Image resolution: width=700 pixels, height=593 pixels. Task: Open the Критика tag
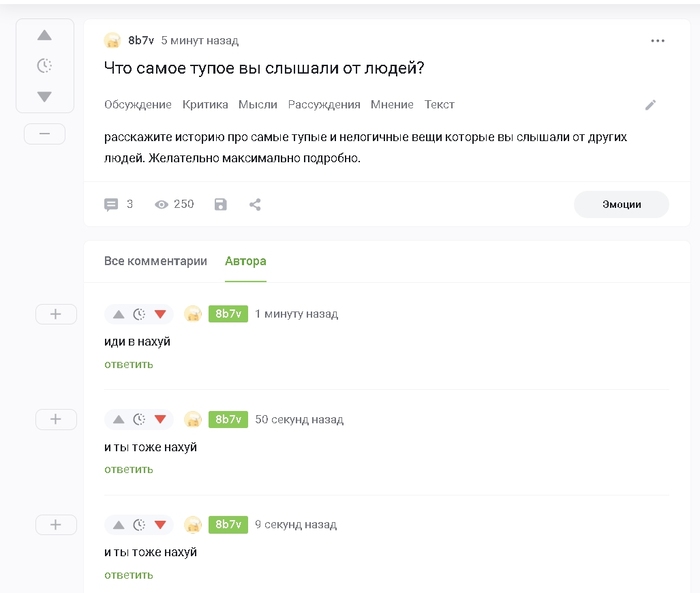(x=205, y=104)
